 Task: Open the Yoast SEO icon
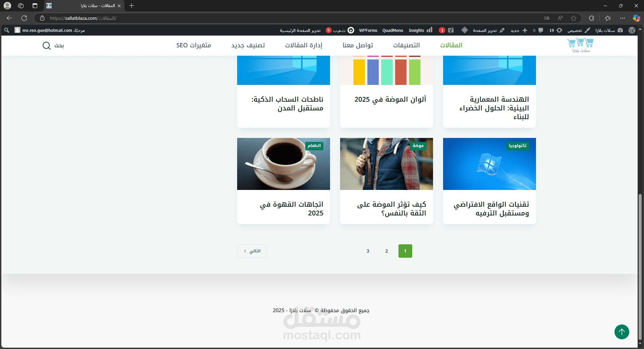point(451,30)
